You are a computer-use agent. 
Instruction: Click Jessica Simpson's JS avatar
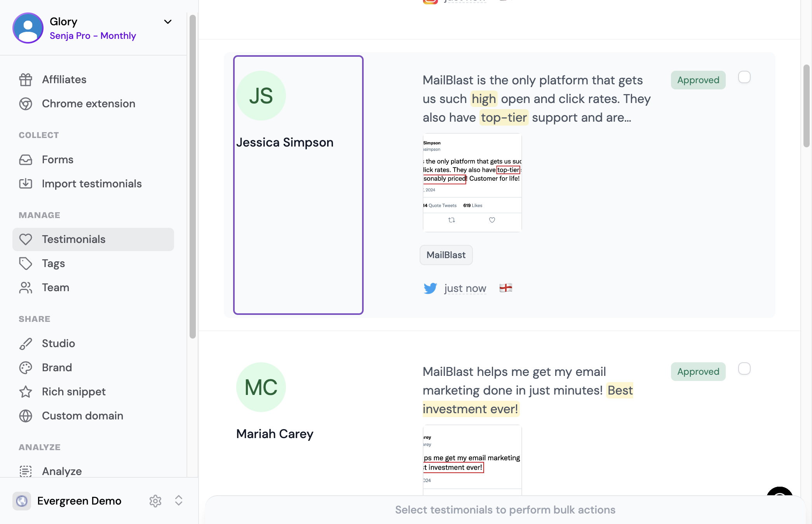coord(261,96)
